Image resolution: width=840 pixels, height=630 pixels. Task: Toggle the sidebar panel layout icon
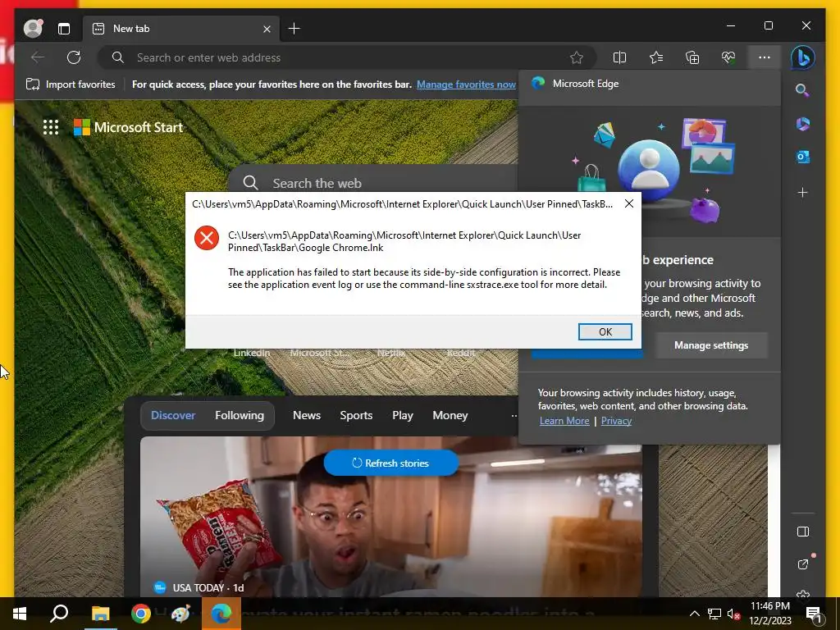pyautogui.click(x=802, y=532)
